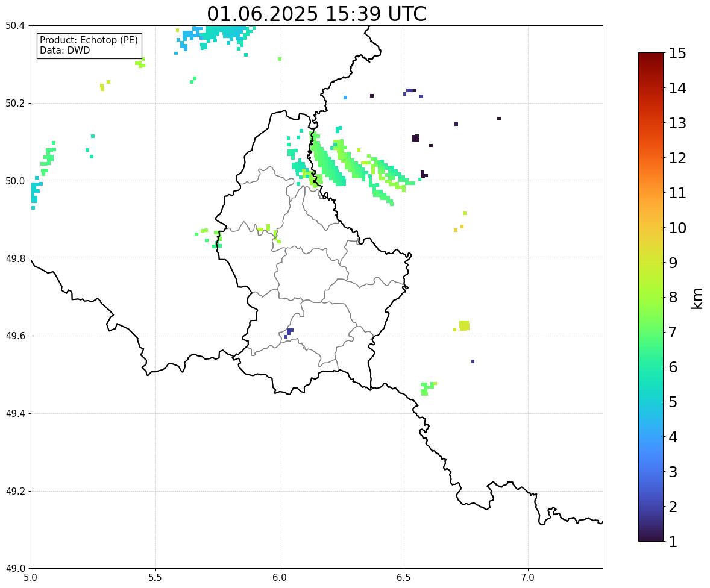Select colorbar tick label "5" beside the color scale

(673, 402)
